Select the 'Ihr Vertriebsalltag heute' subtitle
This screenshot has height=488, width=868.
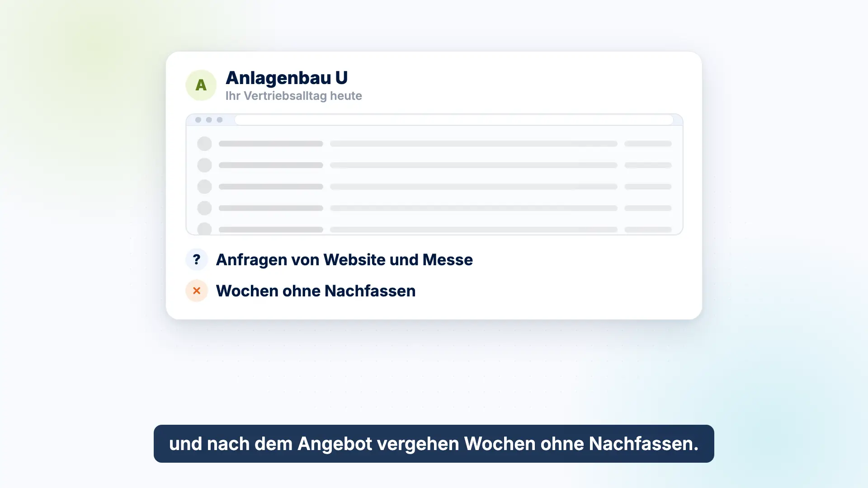[x=293, y=96]
